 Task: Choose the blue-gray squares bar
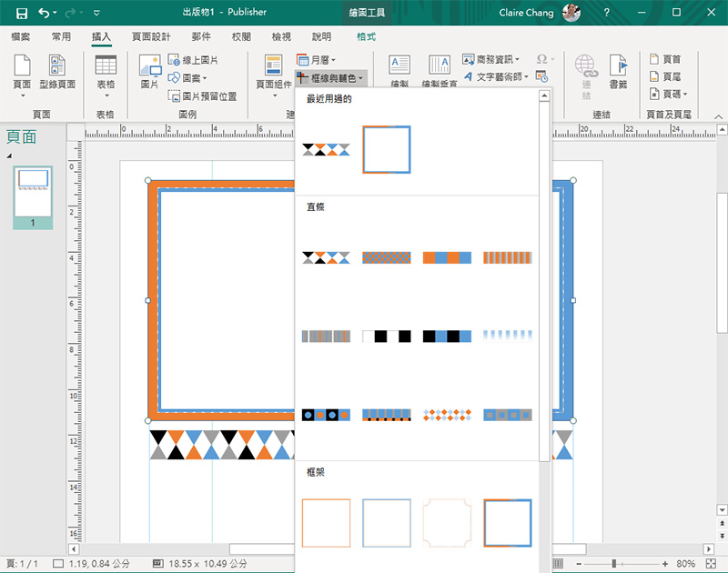[x=508, y=415]
